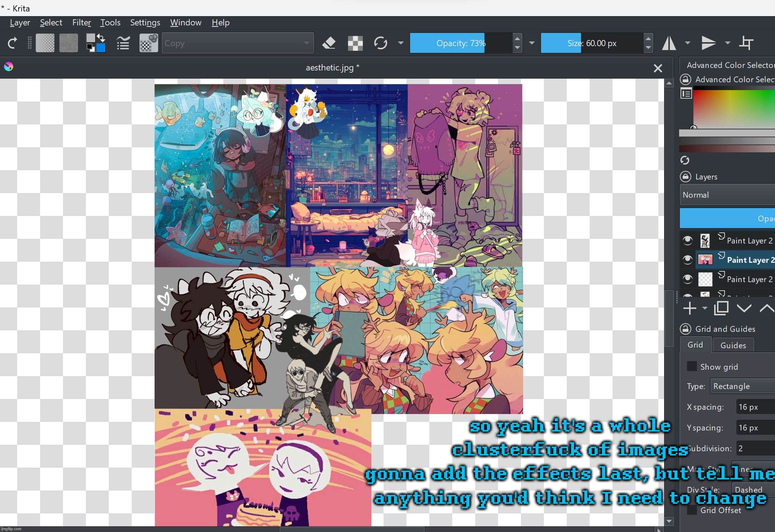
Task: Select the Eraser mode icon
Action: (329, 43)
